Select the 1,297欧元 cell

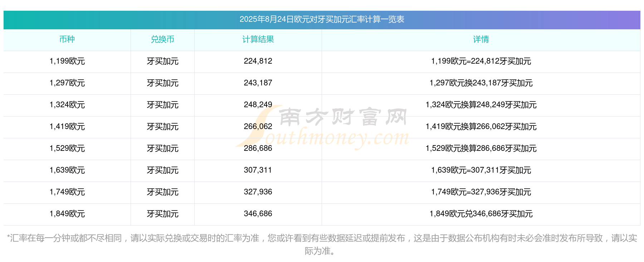coord(67,83)
